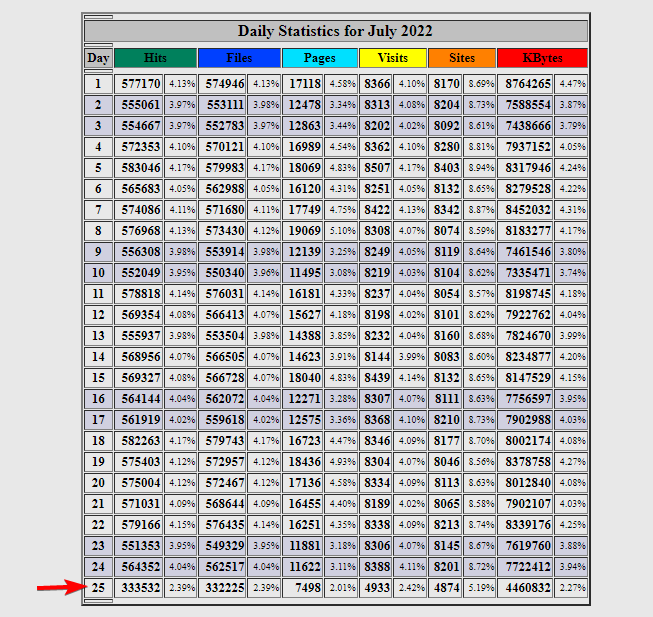This screenshot has height=617, width=653.
Task: Click KBytes value 8339176 for day 22
Action: [525, 524]
